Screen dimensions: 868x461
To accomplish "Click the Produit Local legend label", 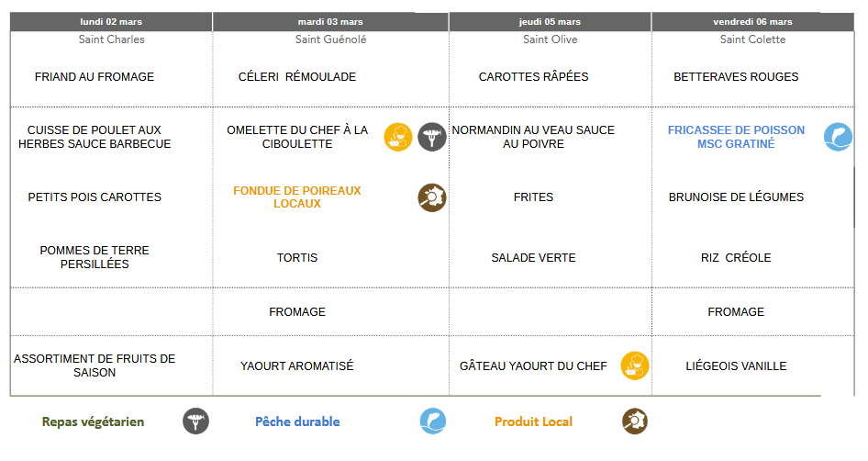I will (x=533, y=422).
